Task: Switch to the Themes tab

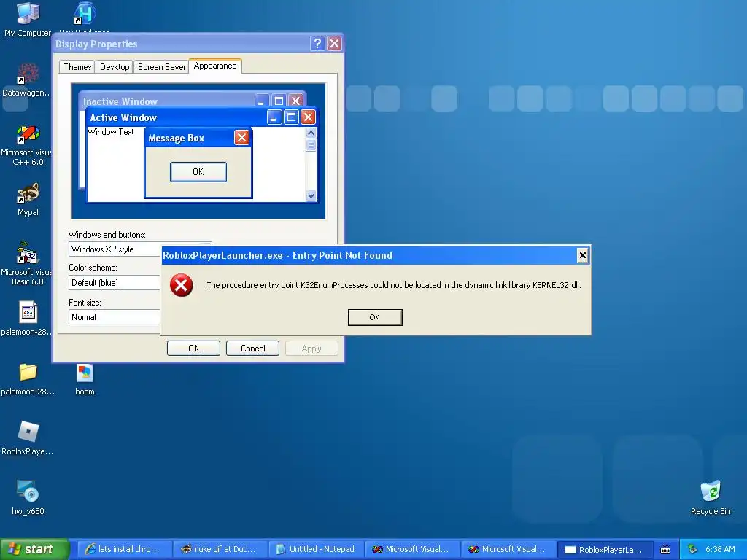Action: click(77, 66)
